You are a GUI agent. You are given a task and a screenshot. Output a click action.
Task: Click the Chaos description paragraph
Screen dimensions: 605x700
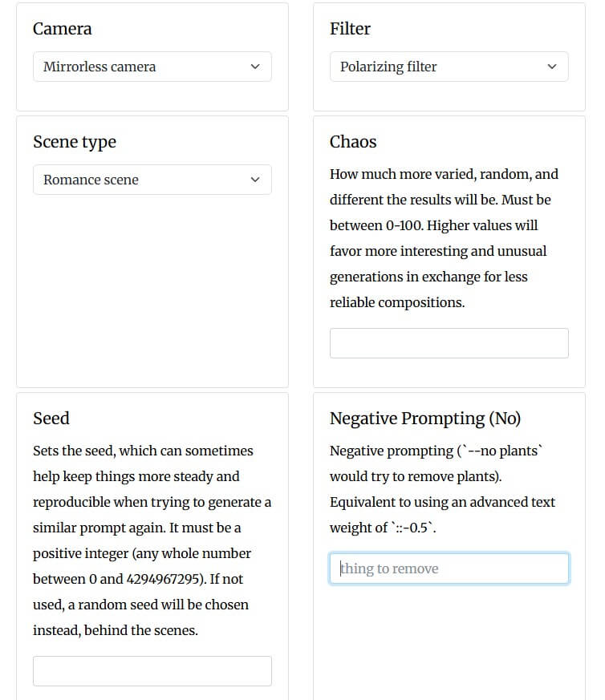pyautogui.click(x=445, y=238)
